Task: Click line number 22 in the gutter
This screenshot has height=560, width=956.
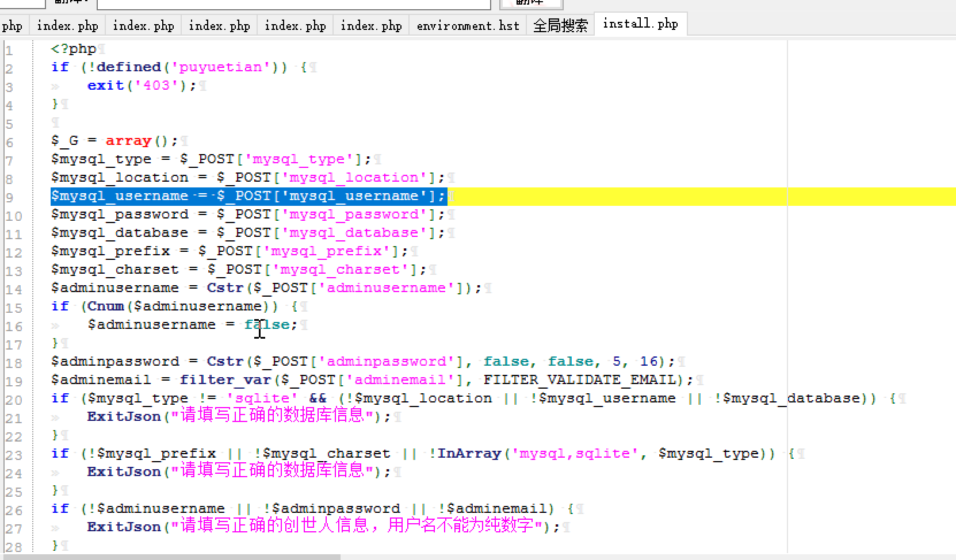Action: pyautogui.click(x=13, y=437)
